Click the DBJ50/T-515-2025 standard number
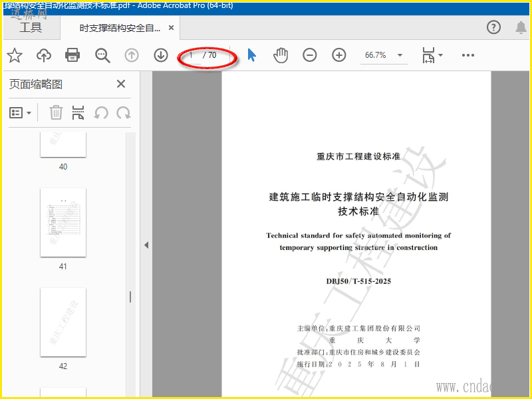This screenshot has width=532, height=399. [358, 281]
